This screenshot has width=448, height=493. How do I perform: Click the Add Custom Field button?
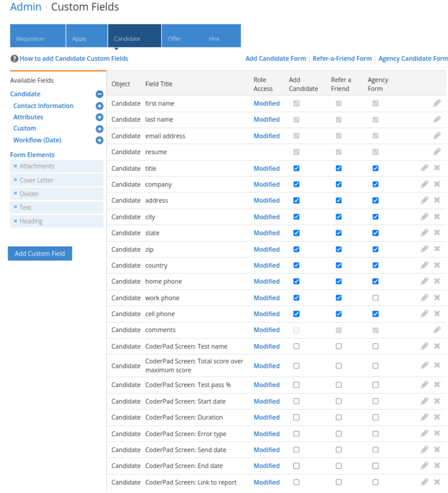[x=39, y=253]
